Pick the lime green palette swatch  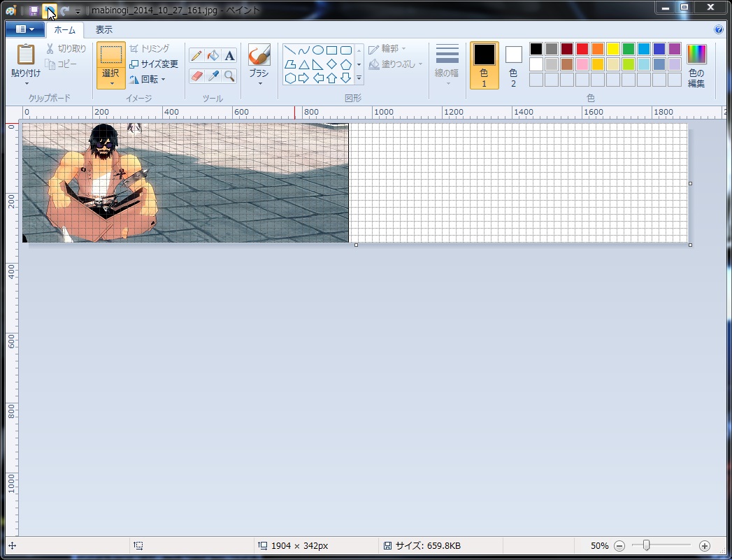point(629,64)
